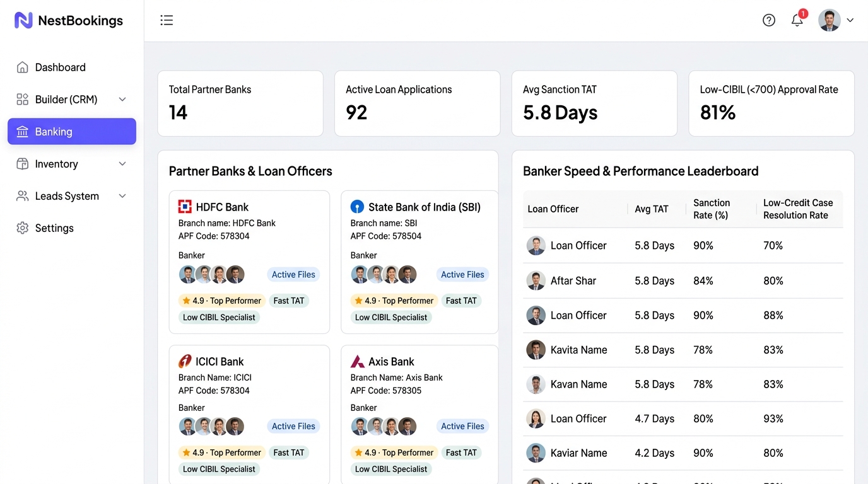The image size is (868, 484).
Task: Open the help question mark icon
Action: point(769,20)
